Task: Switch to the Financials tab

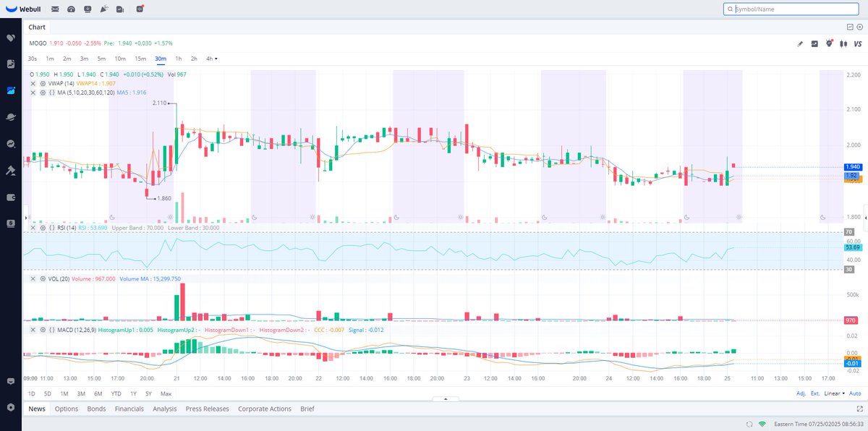Action: tap(129, 409)
